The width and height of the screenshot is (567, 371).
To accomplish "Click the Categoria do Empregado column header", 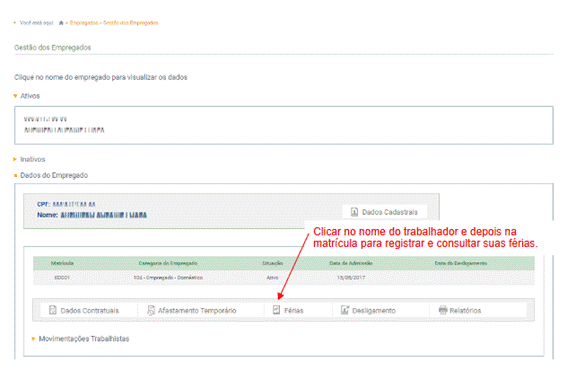I will [168, 263].
